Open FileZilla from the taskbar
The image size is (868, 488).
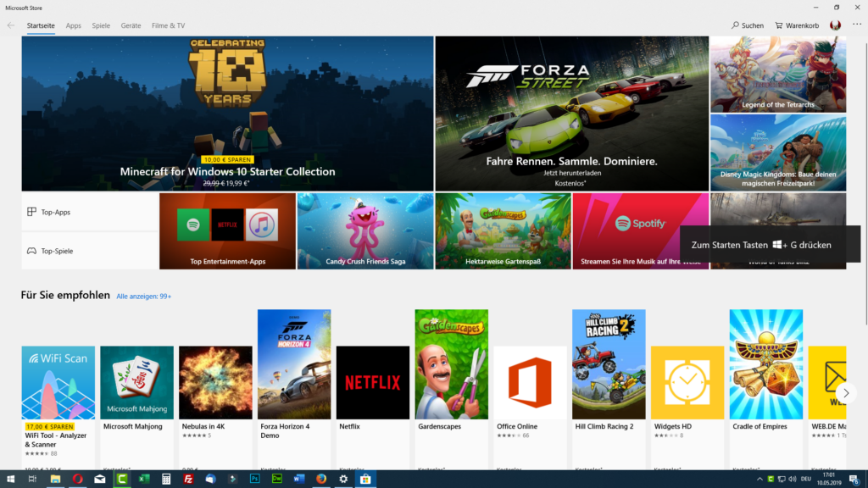188,480
